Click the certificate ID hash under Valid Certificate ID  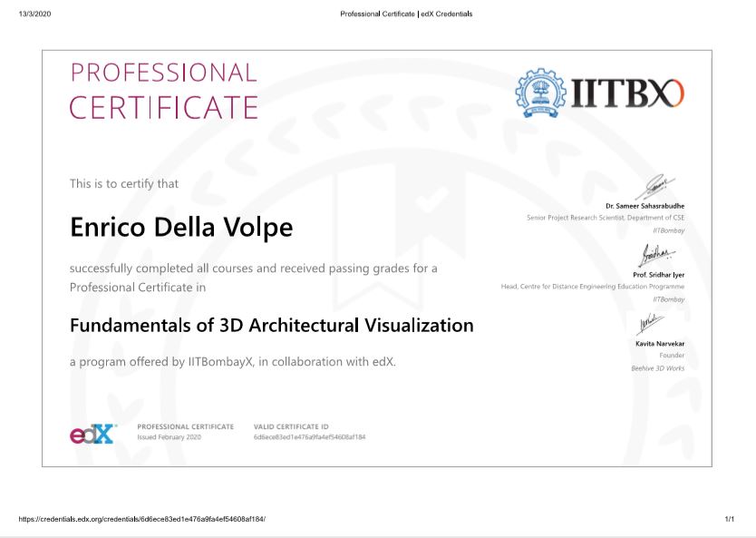pyautogui.click(x=309, y=437)
